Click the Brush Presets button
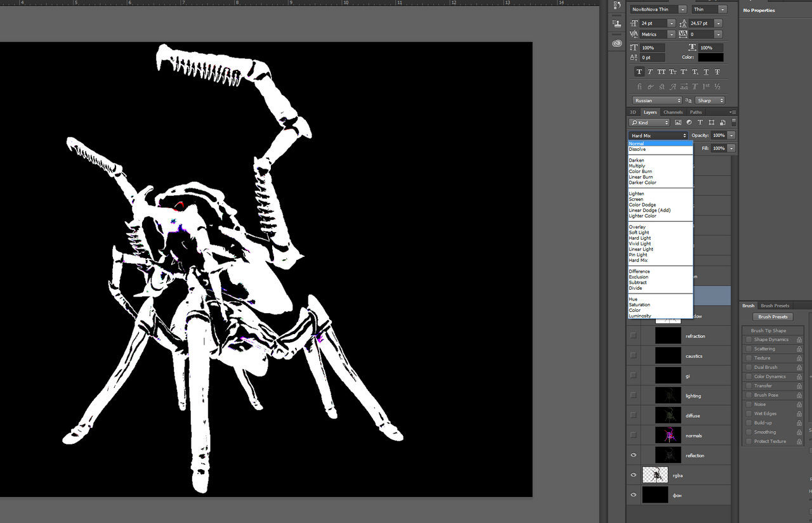812x523 pixels. click(x=773, y=317)
